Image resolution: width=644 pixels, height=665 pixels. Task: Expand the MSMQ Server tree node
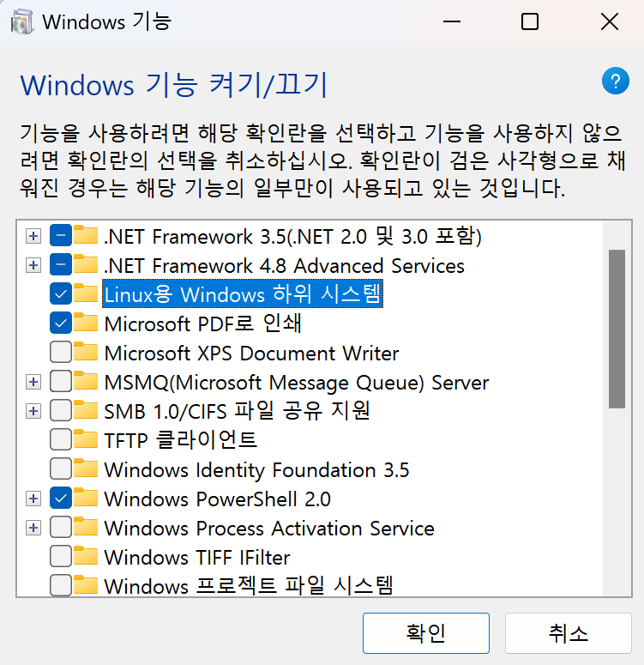pos(33,382)
